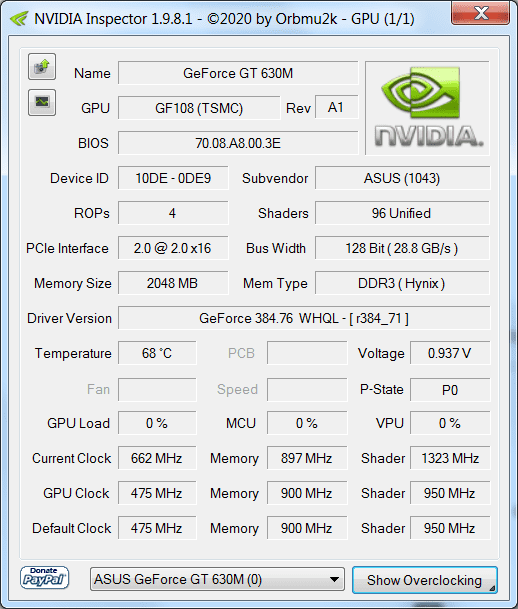This screenshot has width=518, height=609.
Task: Click the NVIDIA logo image
Action: (427, 108)
